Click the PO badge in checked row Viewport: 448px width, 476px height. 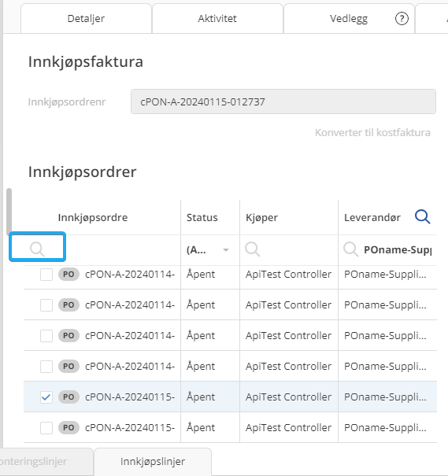68,397
